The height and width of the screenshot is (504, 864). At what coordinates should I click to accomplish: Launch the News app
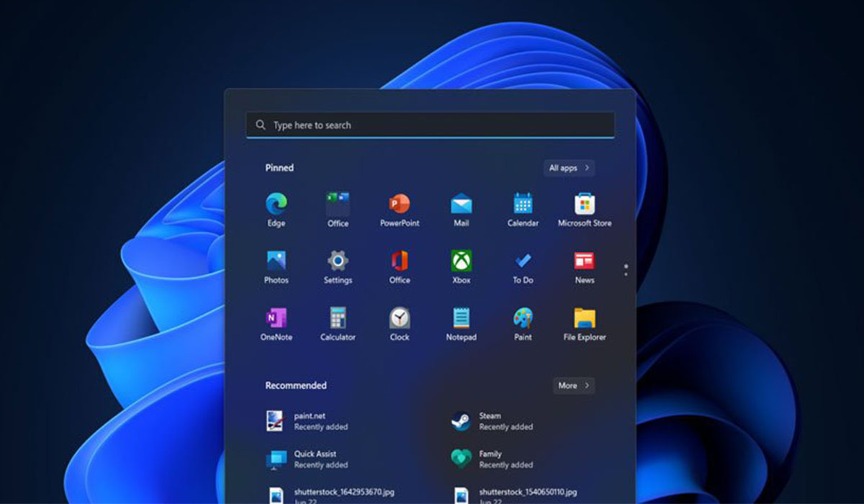tap(585, 266)
